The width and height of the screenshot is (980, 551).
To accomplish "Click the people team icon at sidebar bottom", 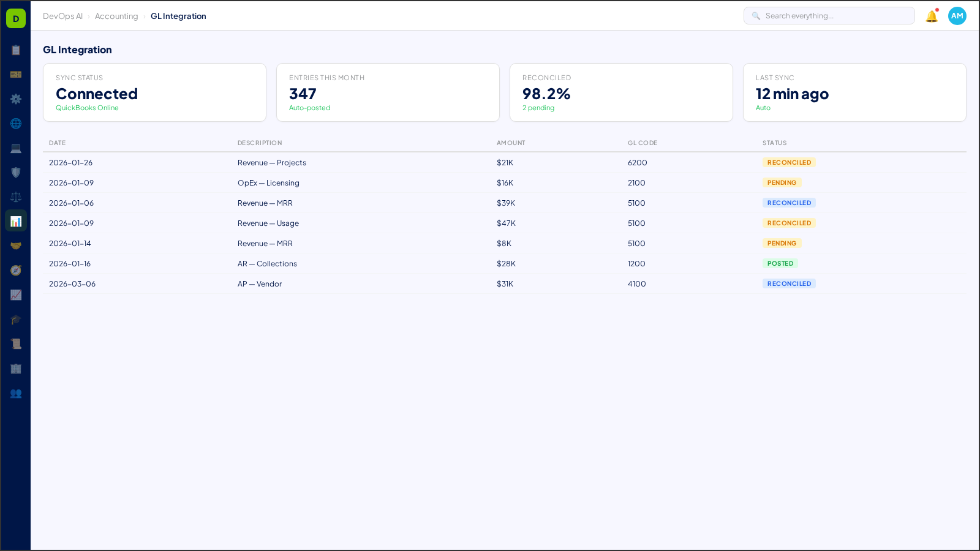I will pyautogui.click(x=16, y=394).
